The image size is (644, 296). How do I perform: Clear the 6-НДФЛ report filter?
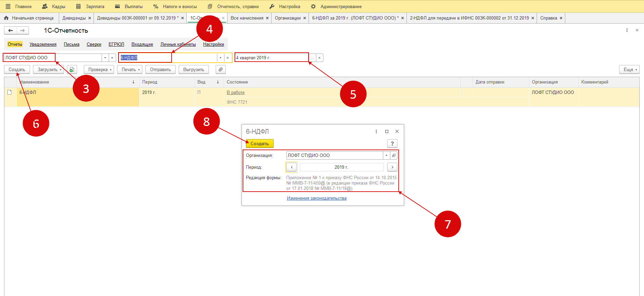tap(228, 58)
